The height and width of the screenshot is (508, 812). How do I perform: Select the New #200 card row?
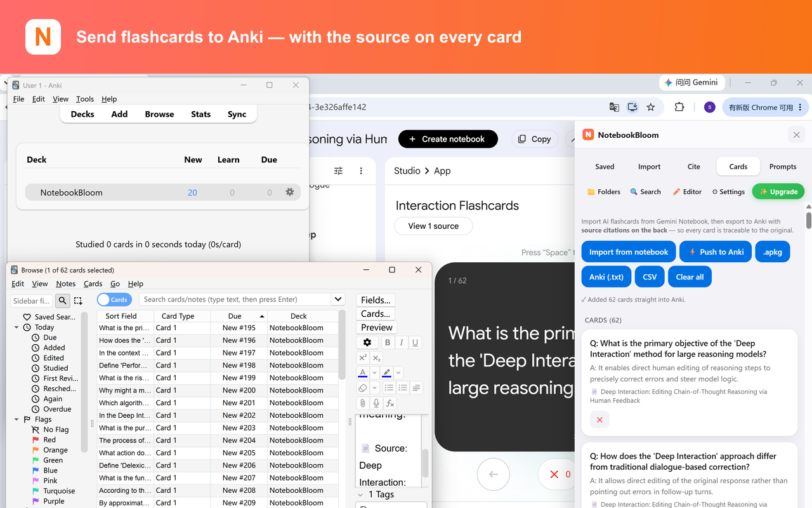[217, 391]
